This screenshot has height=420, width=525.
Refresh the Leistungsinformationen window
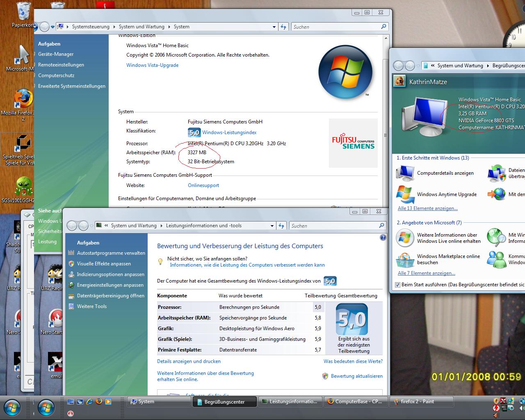tap(281, 226)
